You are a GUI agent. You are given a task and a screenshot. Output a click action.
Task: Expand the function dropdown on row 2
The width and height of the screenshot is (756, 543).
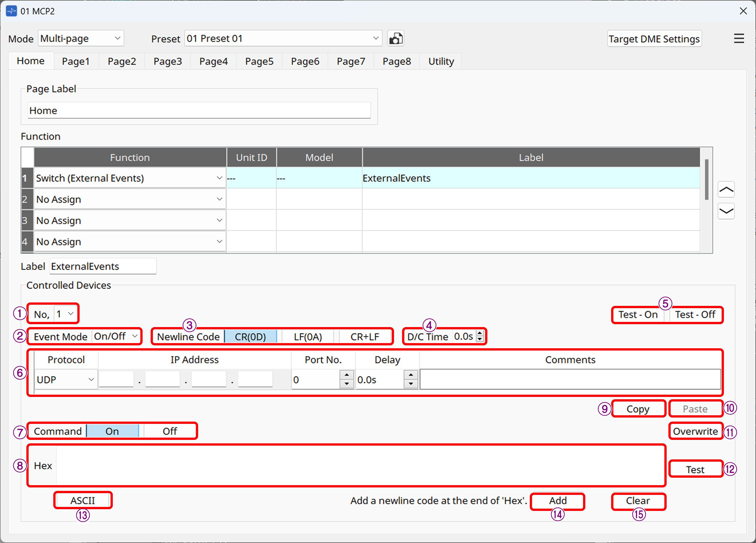tap(219, 199)
